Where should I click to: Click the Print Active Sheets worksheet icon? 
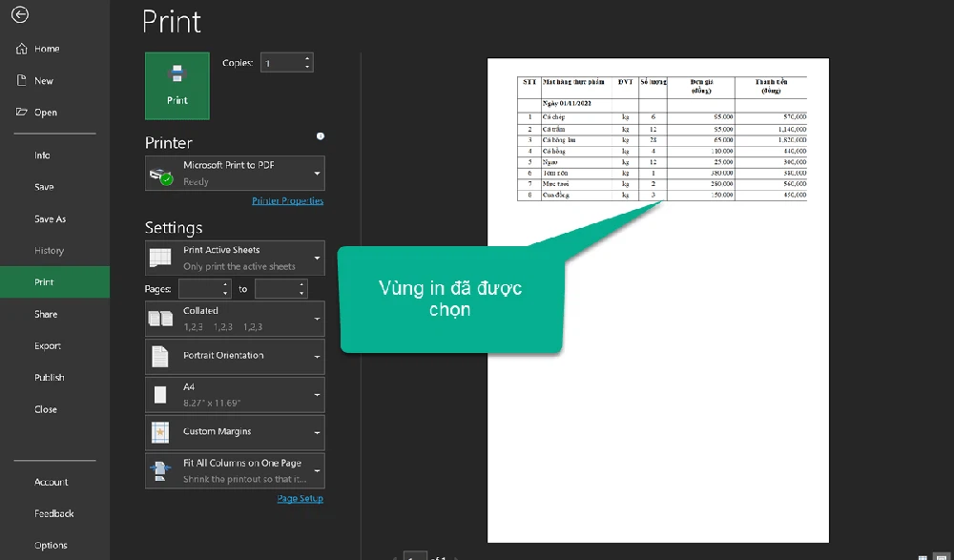pos(160,257)
